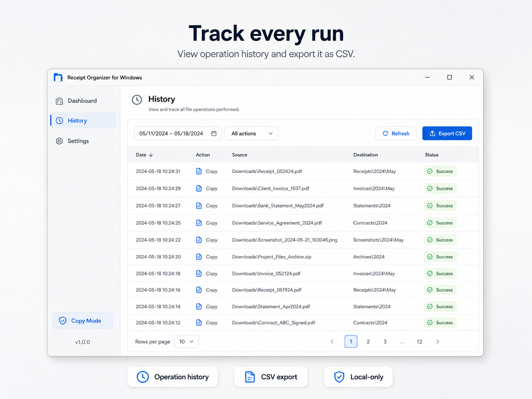The height and width of the screenshot is (399, 532).
Task: Click the upload icon on Export CSV
Action: coord(432,133)
